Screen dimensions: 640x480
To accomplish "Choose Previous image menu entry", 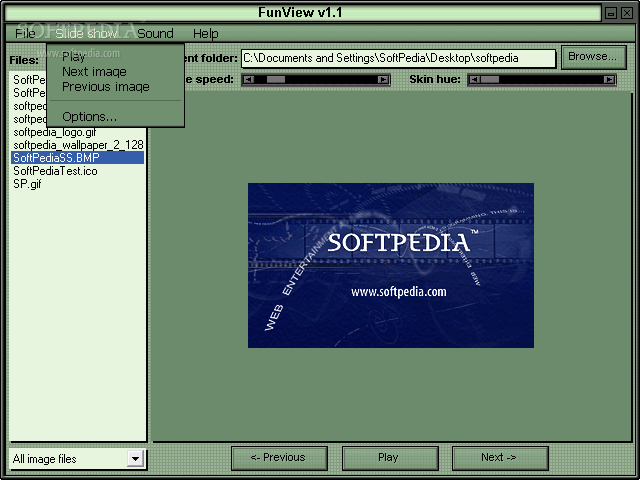I will tap(106, 87).
